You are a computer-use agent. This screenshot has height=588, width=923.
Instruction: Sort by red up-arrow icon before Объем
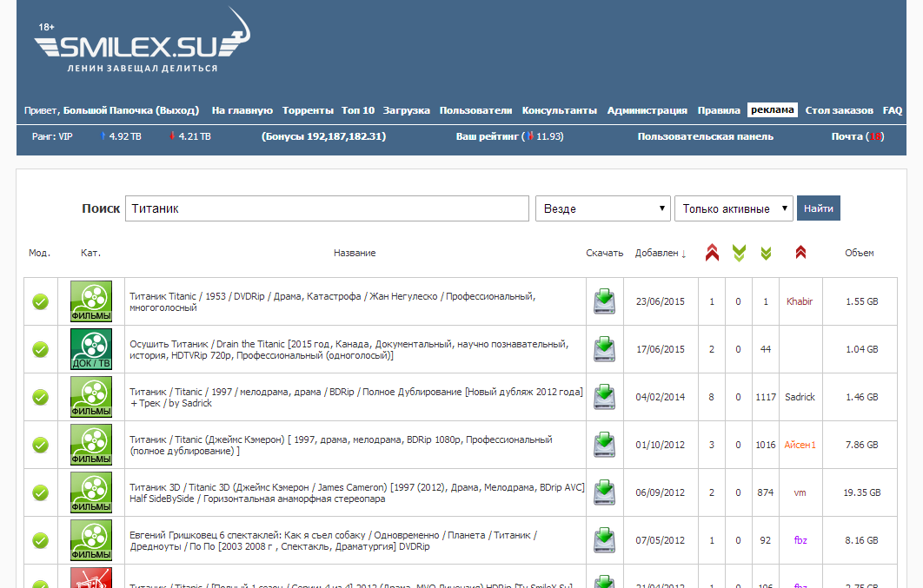point(800,253)
